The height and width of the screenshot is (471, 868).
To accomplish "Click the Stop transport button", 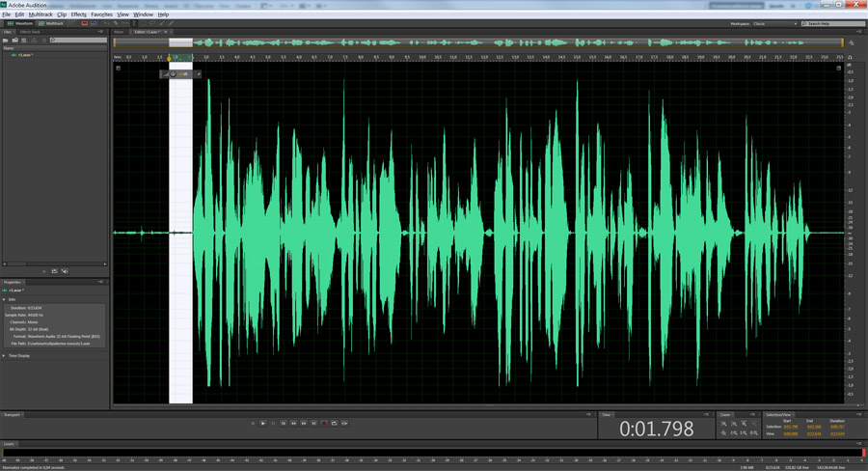I will coord(253,424).
